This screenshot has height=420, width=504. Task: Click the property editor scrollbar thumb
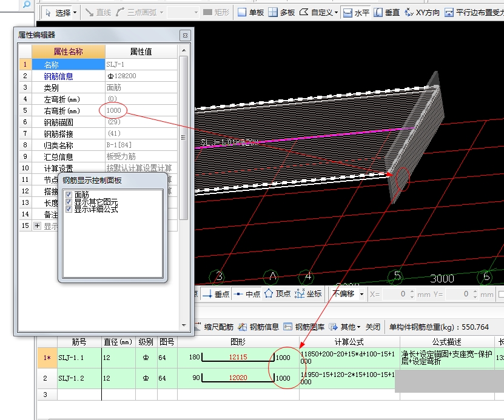[183, 138]
